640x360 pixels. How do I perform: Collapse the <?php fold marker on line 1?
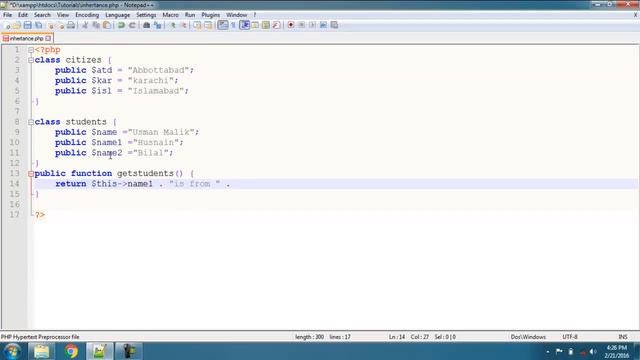click(x=31, y=50)
